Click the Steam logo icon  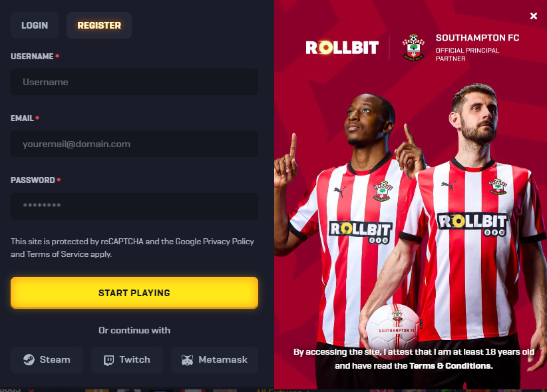coord(29,359)
